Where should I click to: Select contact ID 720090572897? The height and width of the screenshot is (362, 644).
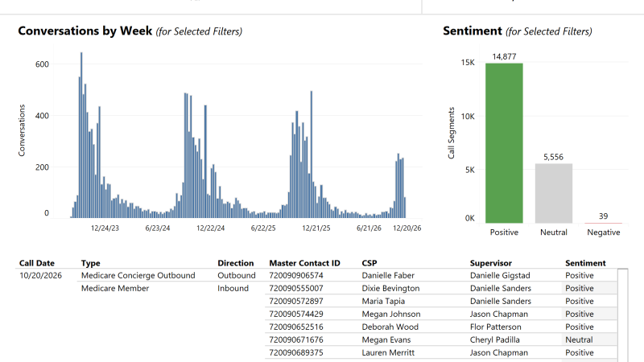pos(296,301)
